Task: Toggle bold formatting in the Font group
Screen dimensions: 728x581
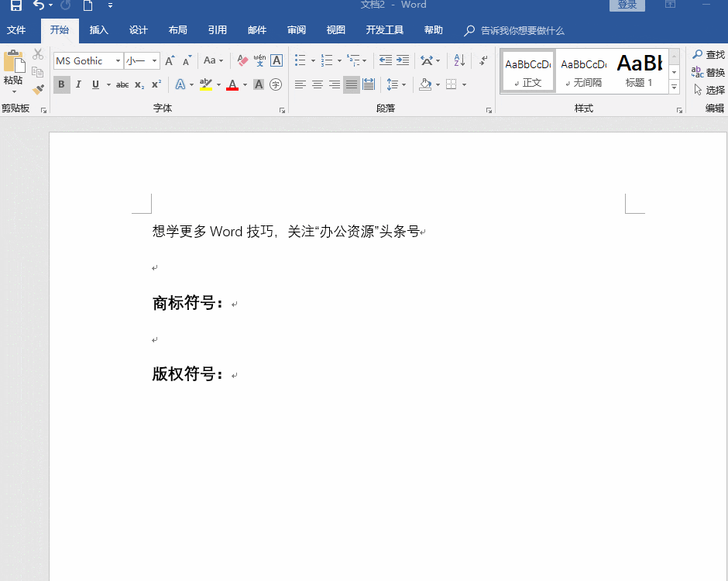Action: pyautogui.click(x=61, y=84)
